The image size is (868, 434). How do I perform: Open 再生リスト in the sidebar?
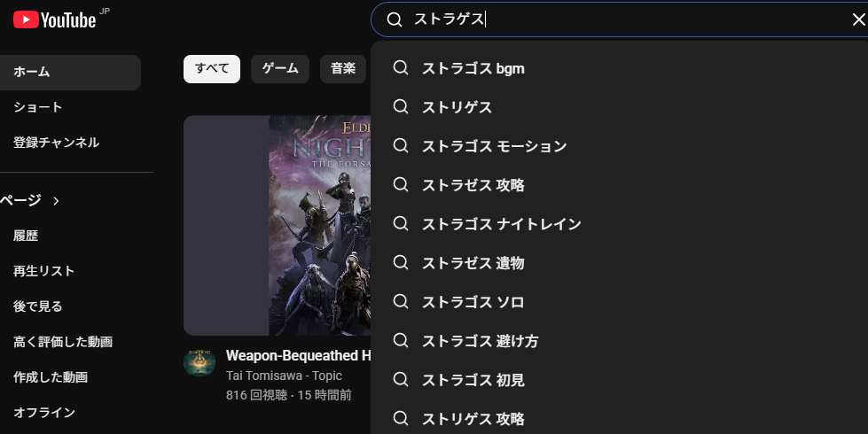click(43, 271)
